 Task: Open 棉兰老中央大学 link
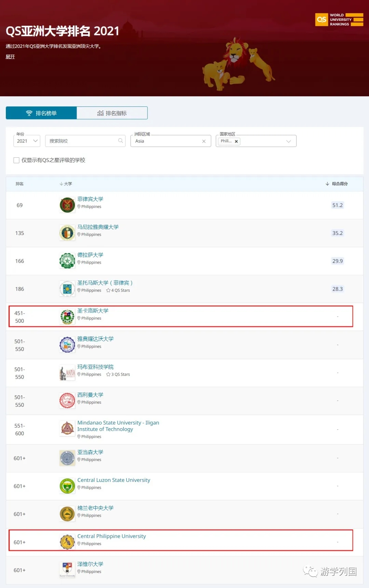click(95, 508)
